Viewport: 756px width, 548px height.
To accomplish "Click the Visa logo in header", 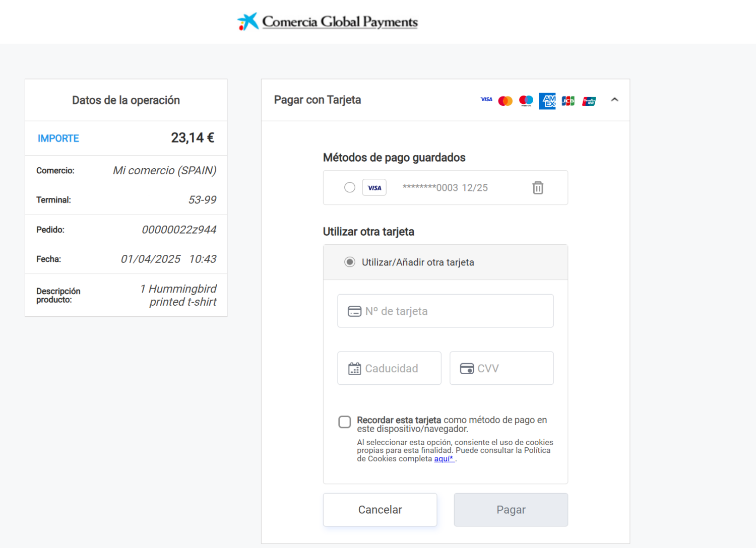I will (486, 100).
